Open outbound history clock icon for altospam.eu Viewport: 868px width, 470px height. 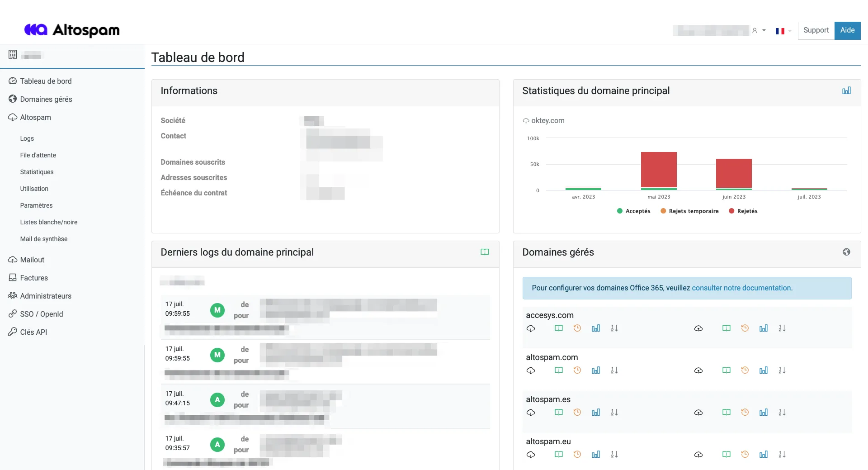[745, 455]
